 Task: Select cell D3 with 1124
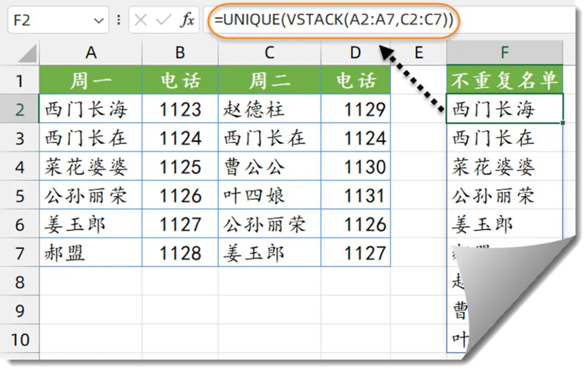(356, 138)
